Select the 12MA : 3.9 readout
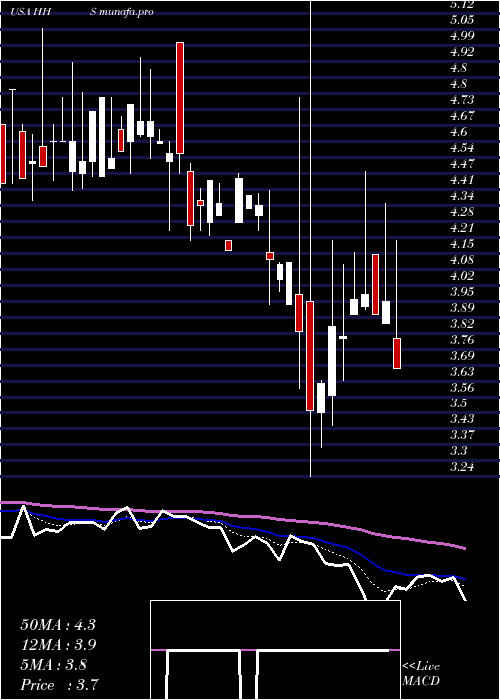Image resolution: width=500 pixels, height=700 pixels. 58,645
